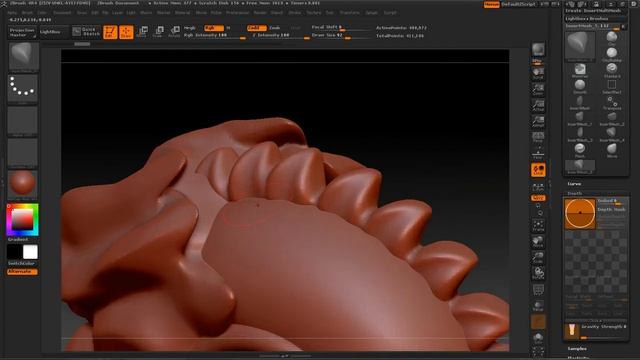Choose the Move brush in brush palette

coord(611,150)
